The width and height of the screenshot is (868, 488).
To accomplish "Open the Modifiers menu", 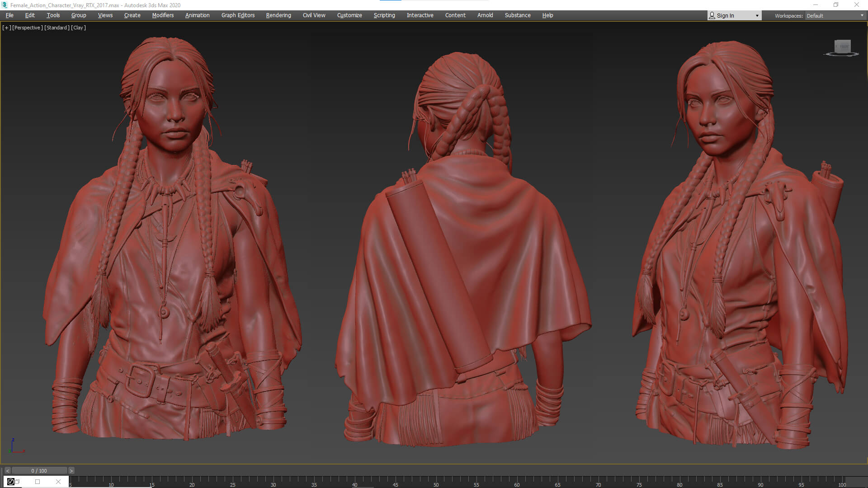I will click(163, 15).
